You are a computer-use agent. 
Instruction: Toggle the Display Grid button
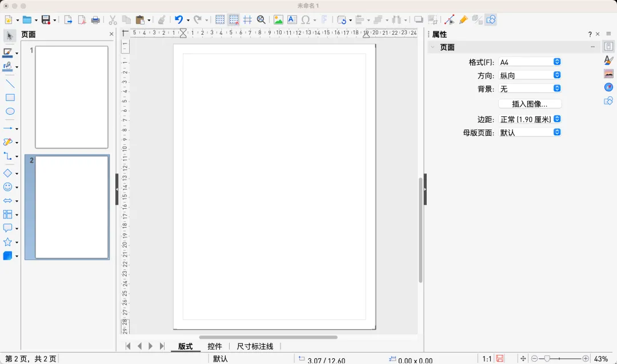220,19
